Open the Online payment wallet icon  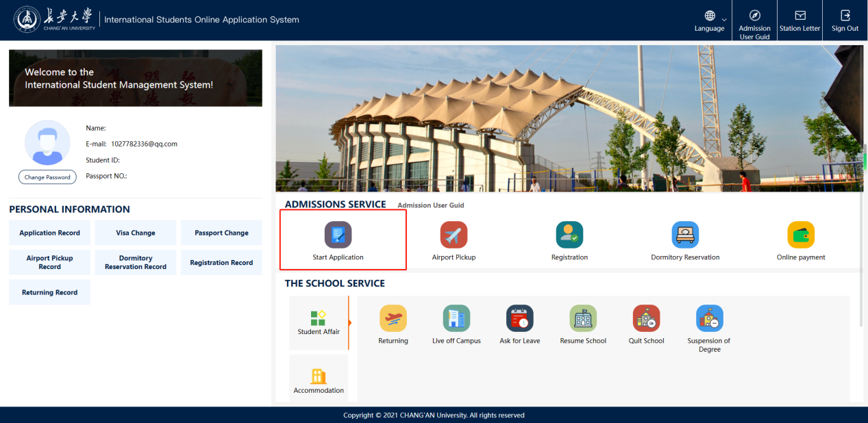point(801,235)
